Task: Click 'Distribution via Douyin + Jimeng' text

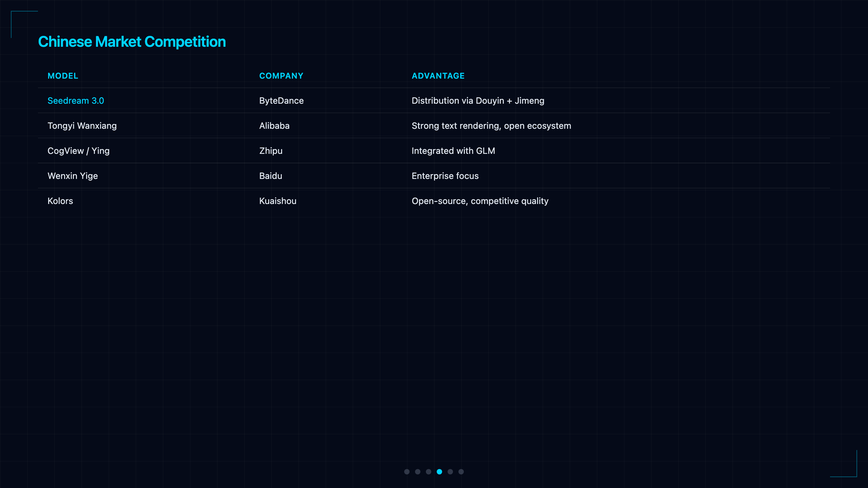Action: pos(478,101)
